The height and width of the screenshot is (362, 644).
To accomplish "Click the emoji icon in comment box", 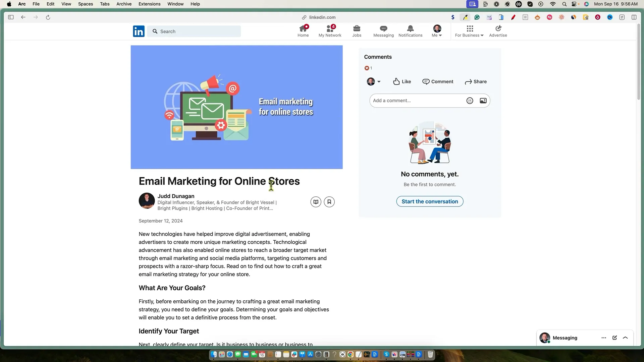I will (470, 101).
